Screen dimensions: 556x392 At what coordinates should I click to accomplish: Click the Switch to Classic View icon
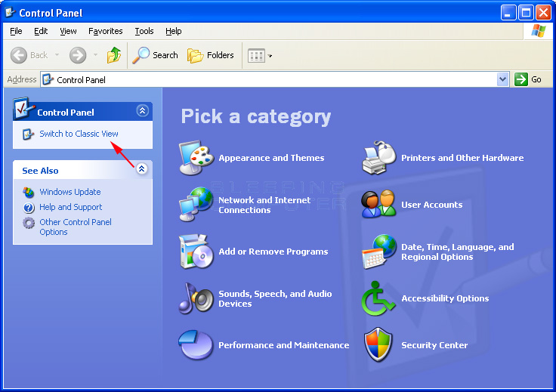28,134
